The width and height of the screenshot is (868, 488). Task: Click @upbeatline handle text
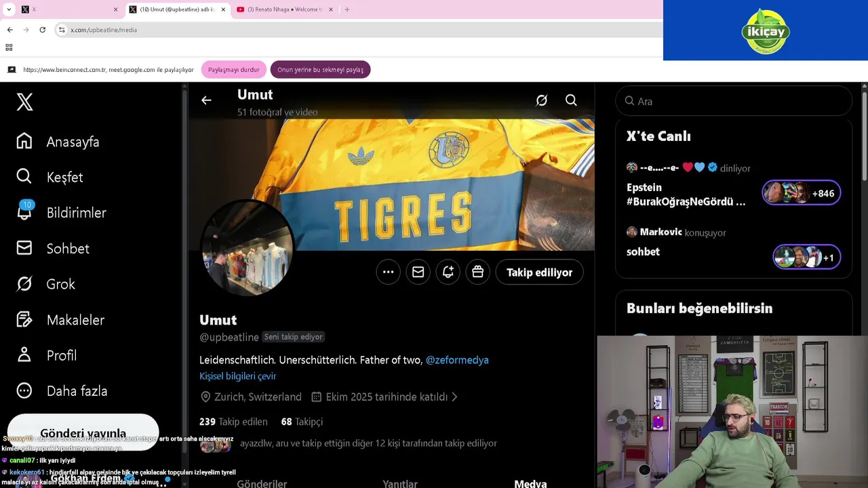[229, 338]
